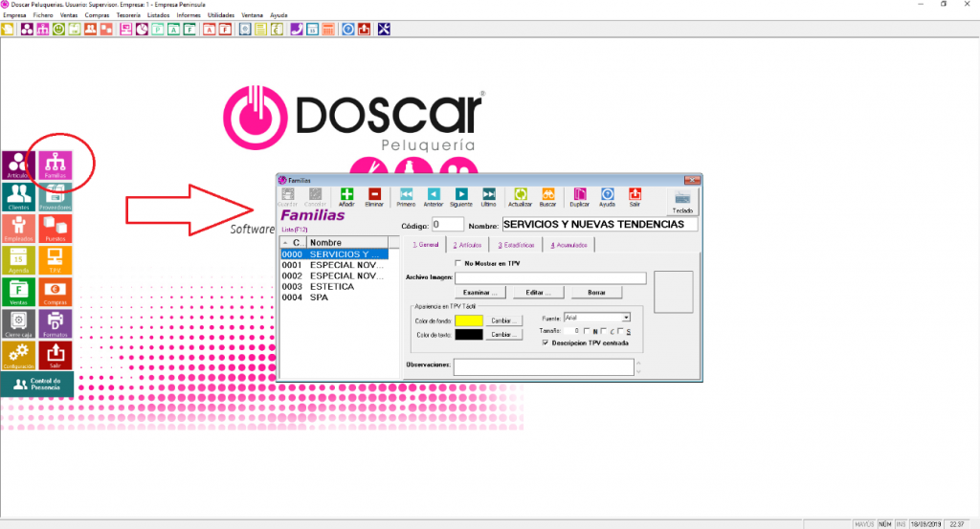Open the Empresa menu
Image resolution: width=980 pixels, height=529 pixels.
14,15
